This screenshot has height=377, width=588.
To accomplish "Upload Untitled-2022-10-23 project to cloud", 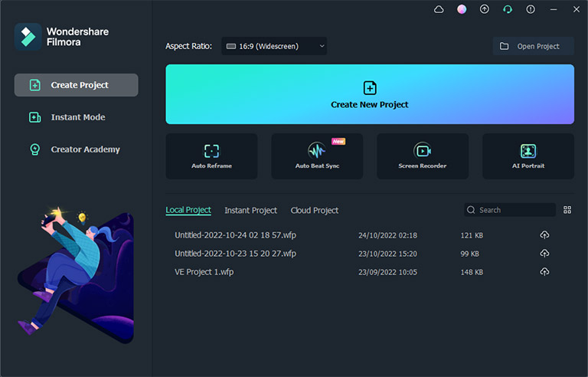I will click(x=544, y=254).
